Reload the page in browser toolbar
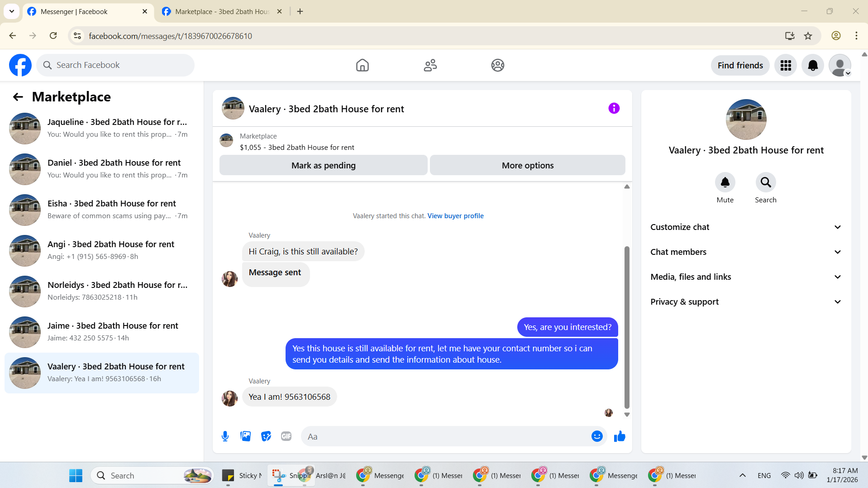Screen dimensions: 868x488 click(53, 36)
